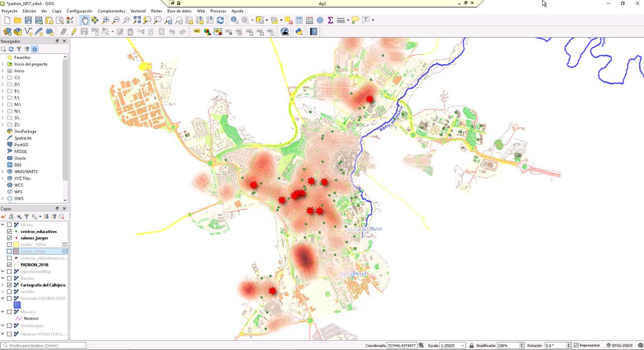
Task: Click Enable properties info icon in Navegador
Action: [x=34, y=49]
